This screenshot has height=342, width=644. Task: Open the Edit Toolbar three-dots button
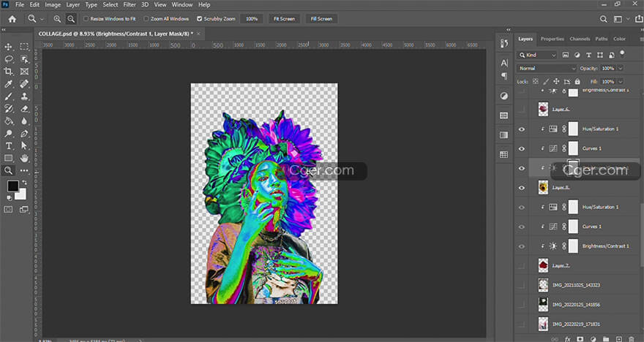click(x=24, y=170)
